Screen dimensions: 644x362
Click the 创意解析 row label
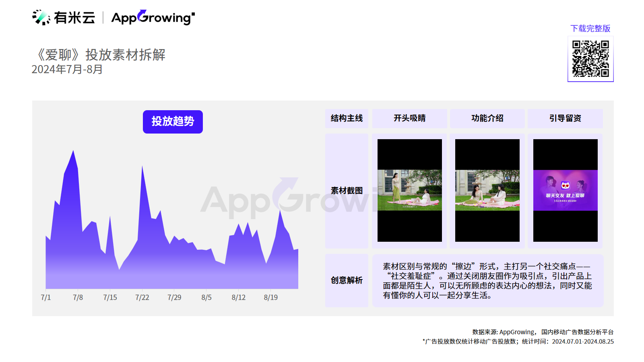click(x=347, y=280)
